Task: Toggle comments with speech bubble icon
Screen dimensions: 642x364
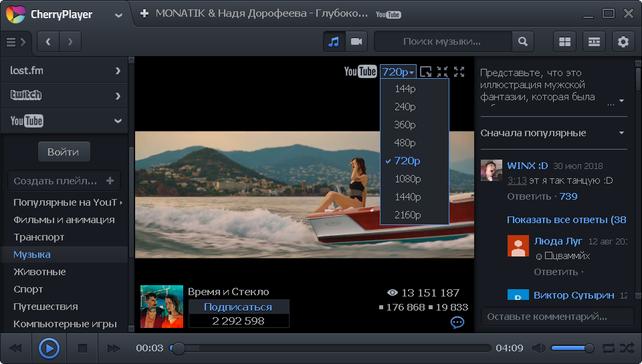Action: click(x=457, y=323)
